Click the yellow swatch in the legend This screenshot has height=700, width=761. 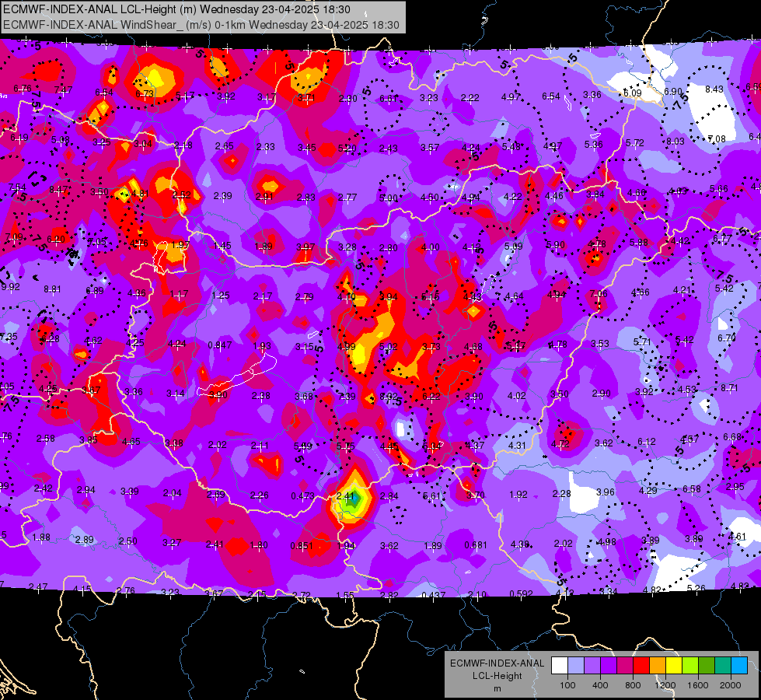pyautogui.click(x=674, y=666)
